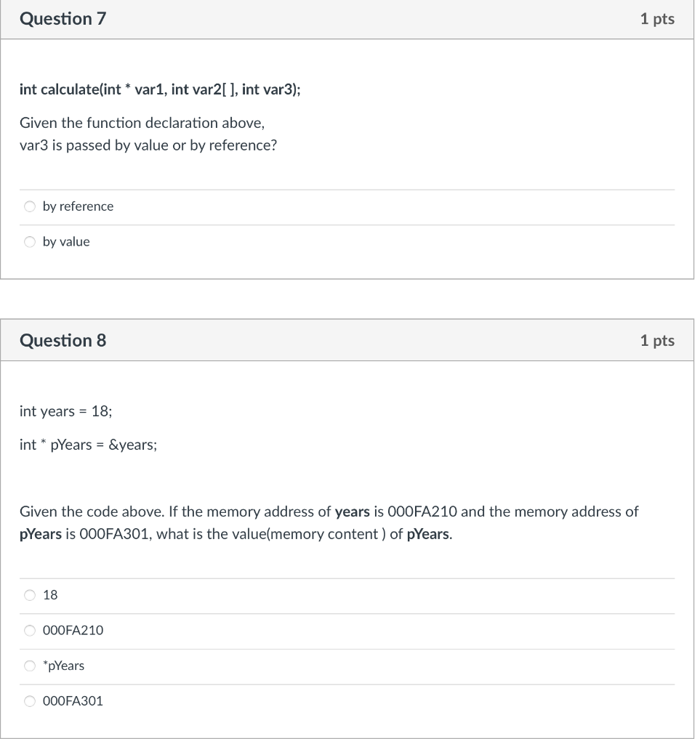Pick the "*pYears" answer option
The image size is (700, 744).
point(29,665)
